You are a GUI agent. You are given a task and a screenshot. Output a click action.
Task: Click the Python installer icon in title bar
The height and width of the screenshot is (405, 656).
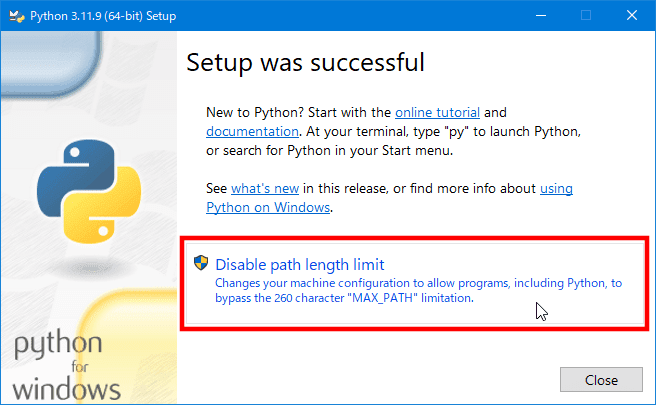(17, 16)
